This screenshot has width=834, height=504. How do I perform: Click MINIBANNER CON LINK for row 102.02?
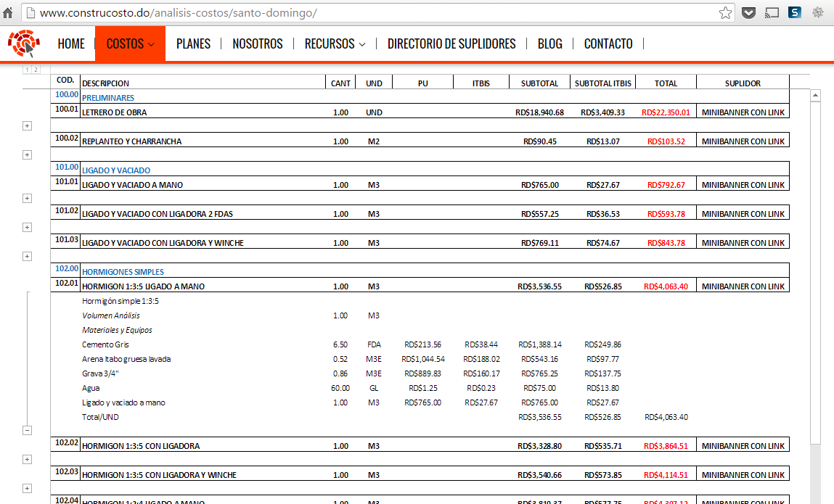[743, 446]
